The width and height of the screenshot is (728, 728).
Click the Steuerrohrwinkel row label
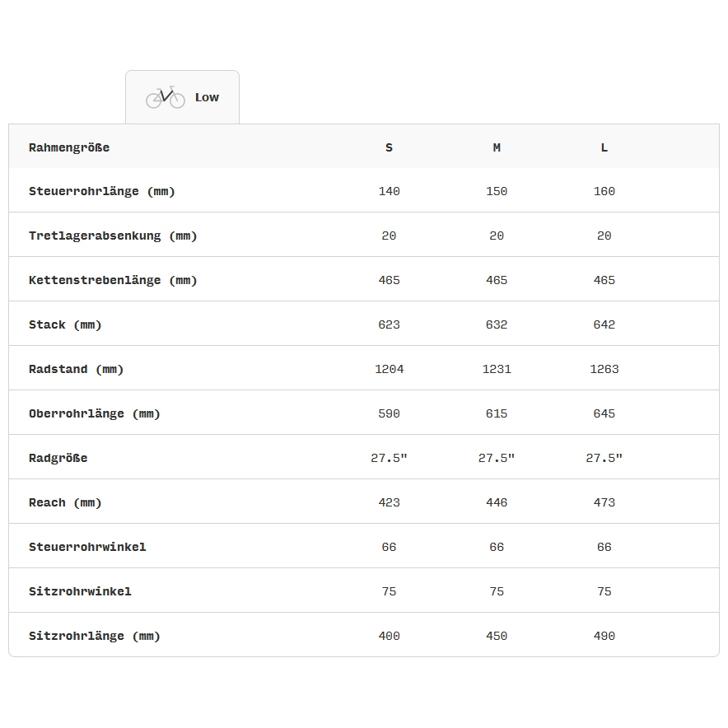[x=87, y=547]
